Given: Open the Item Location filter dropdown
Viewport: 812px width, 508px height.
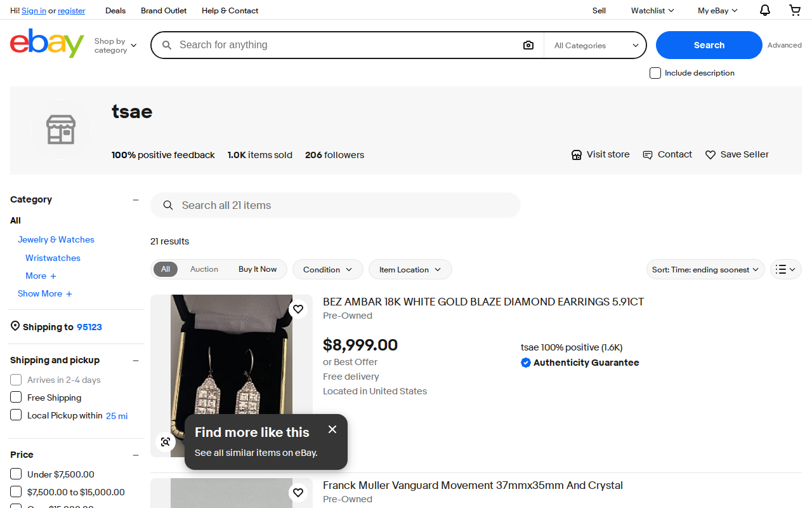Looking at the screenshot, I should point(410,269).
